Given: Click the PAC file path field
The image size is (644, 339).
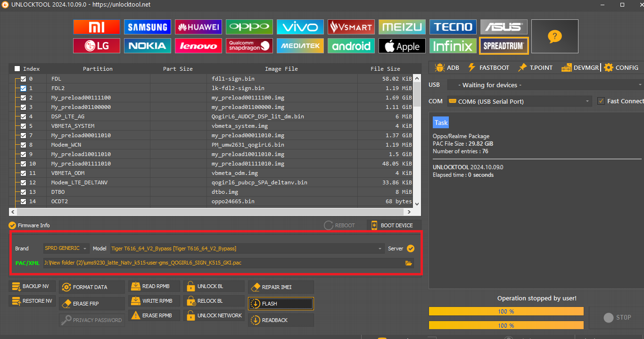Looking at the screenshot, I should [x=222, y=263].
